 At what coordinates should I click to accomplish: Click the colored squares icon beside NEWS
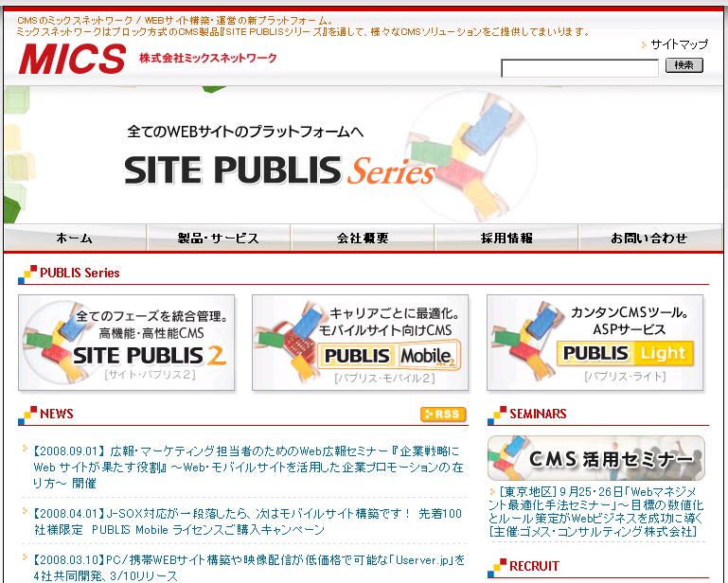click(27, 415)
